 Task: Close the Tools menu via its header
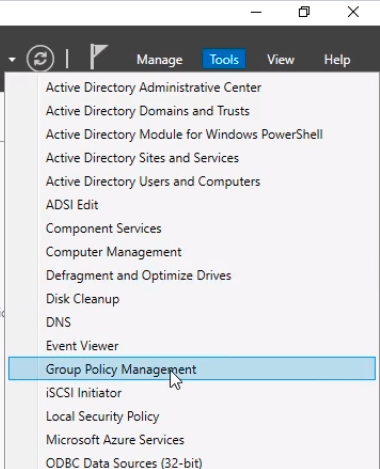point(224,59)
